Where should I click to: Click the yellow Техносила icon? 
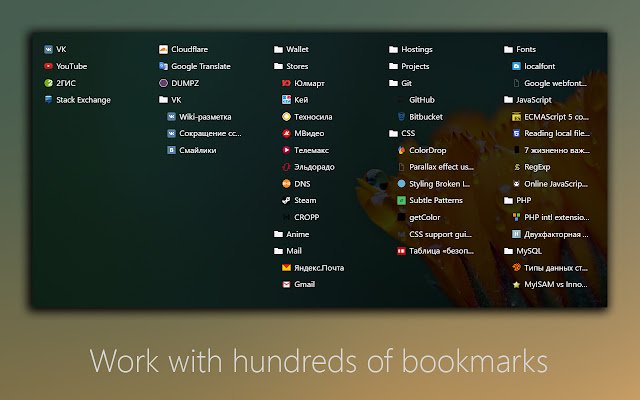pos(287,117)
